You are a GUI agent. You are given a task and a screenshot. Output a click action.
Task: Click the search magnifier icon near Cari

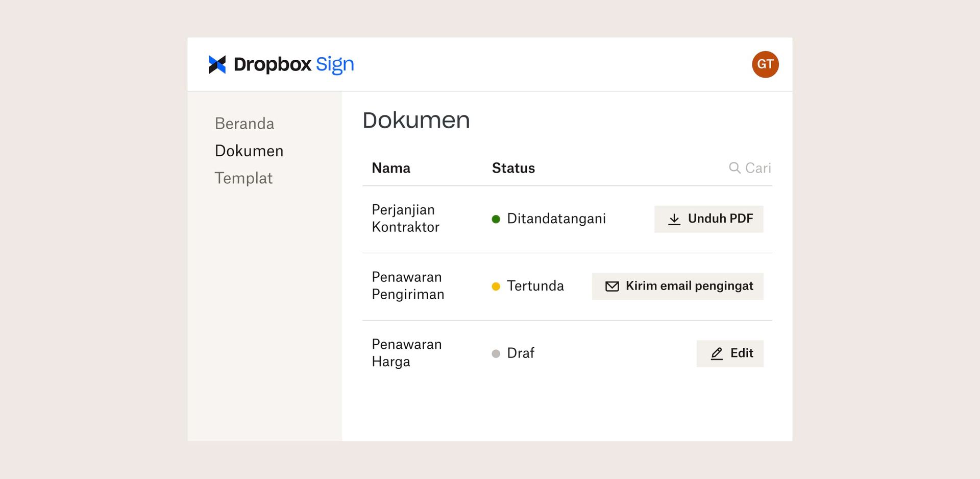click(x=735, y=167)
